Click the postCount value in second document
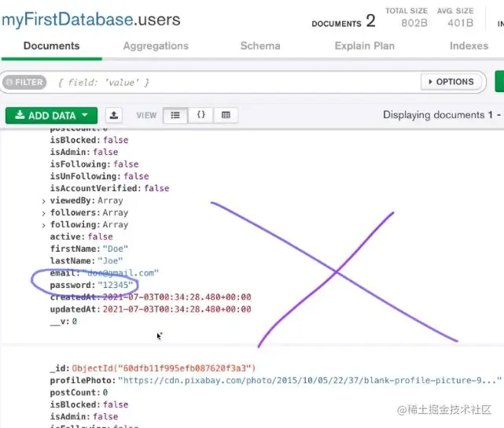The image size is (504, 428). [105, 393]
